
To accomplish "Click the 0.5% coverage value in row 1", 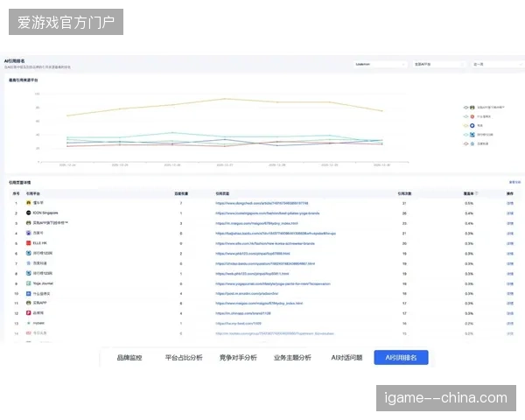I will (x=469, y=203).
